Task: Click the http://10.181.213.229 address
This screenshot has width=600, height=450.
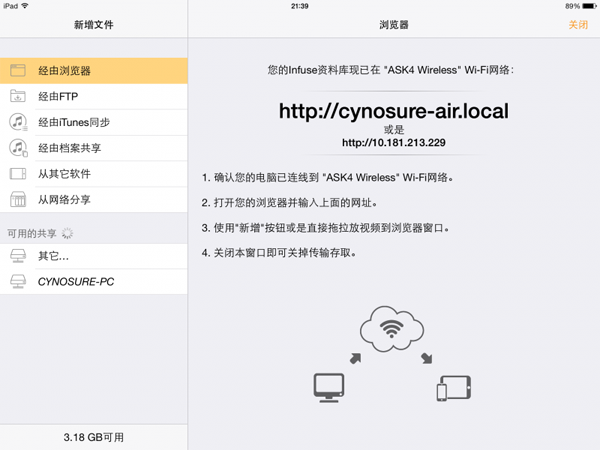Action: [394, 143]
